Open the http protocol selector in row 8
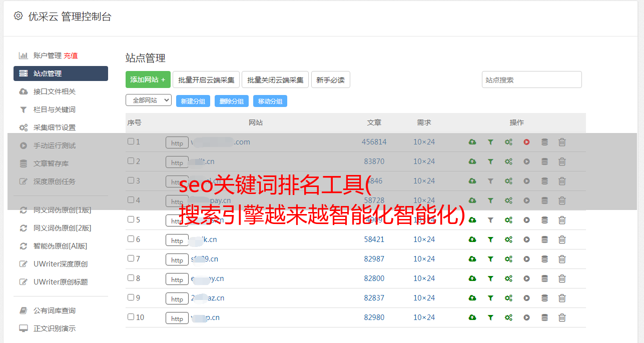The image size is (644, 343). tap(177, 279)
